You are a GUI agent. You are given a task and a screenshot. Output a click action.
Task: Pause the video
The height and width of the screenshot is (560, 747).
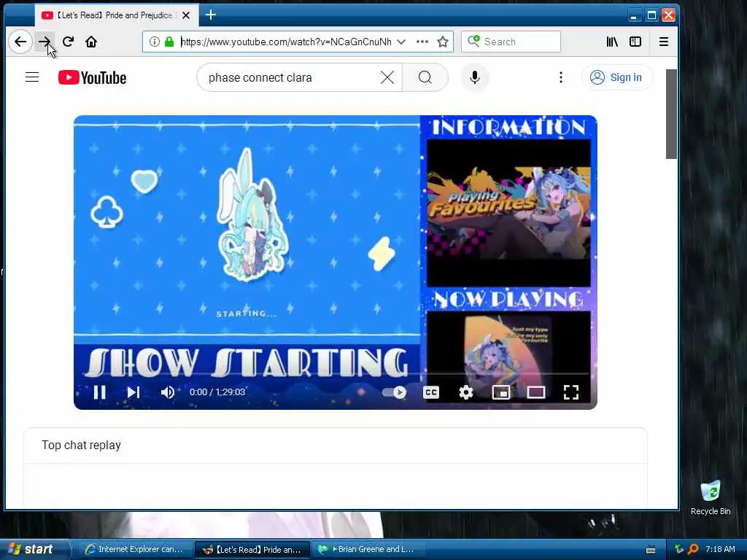(x=99, y=392)
